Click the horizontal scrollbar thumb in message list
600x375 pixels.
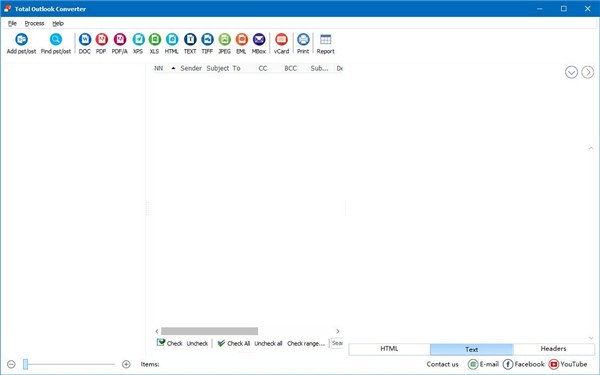(x=209, y=331)
